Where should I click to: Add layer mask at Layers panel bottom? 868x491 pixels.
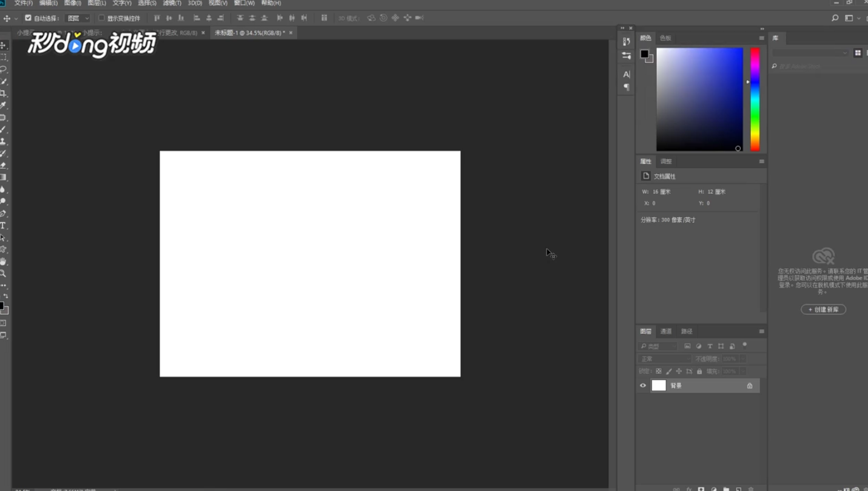tap(701, 489)
